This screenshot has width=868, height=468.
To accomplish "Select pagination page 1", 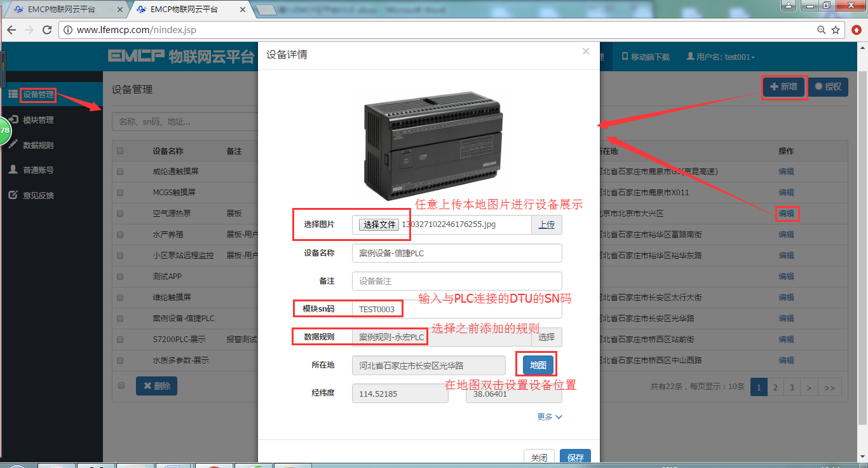I will pyautogui.click(x=758, y=387).
